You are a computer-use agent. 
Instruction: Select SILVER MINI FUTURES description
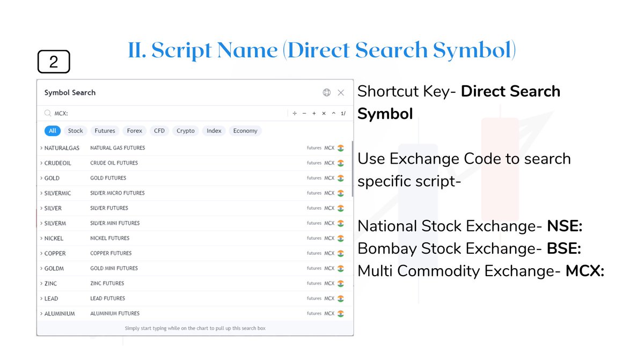point(115,223)
